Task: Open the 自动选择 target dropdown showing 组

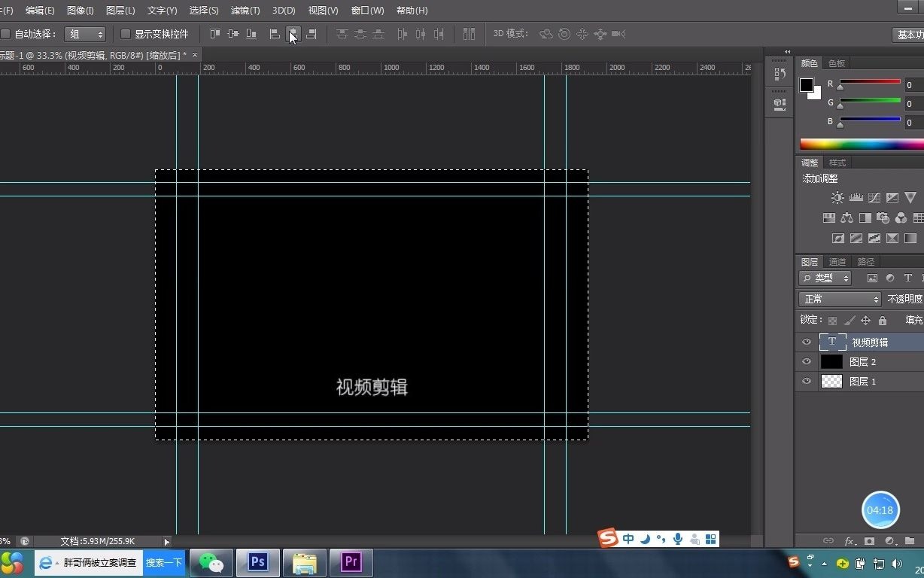Action: (x=85, y=34)
